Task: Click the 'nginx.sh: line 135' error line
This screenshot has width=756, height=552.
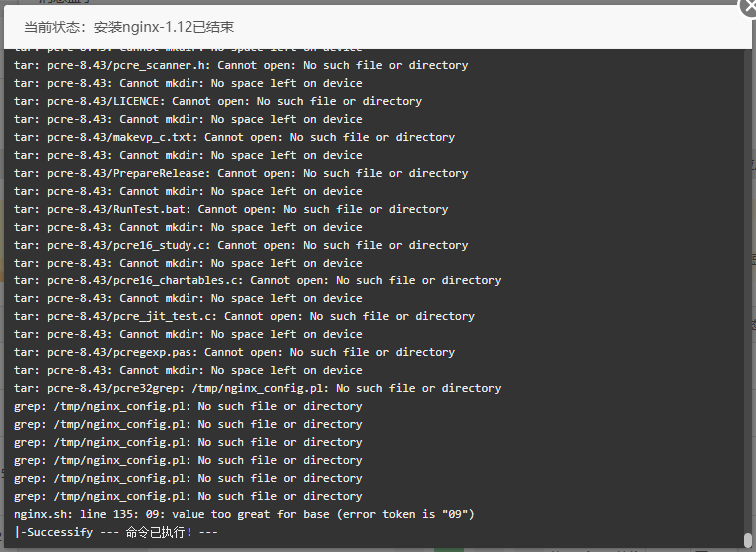Action: click(x=244, y=514)
